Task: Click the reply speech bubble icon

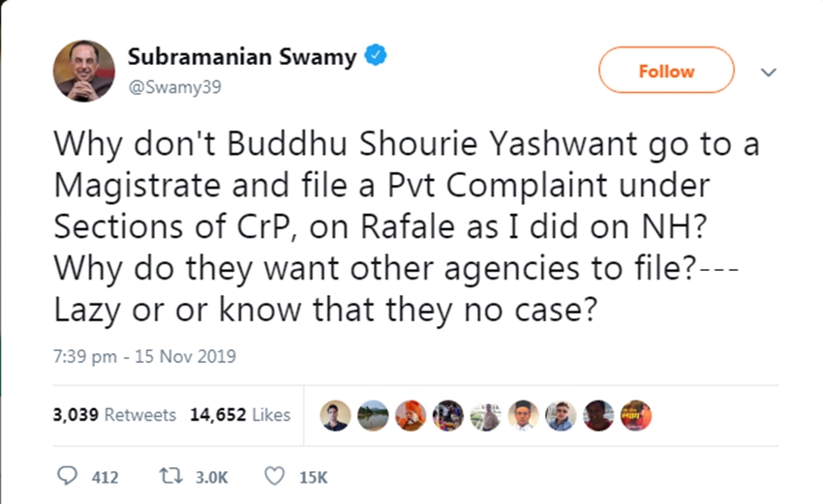Action: pos(67,476)
